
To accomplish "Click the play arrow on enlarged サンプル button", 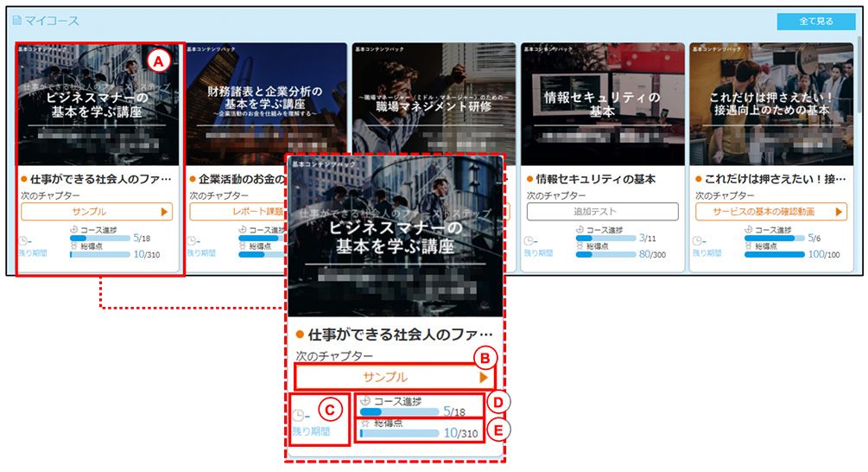I will [x=484, y=377].
